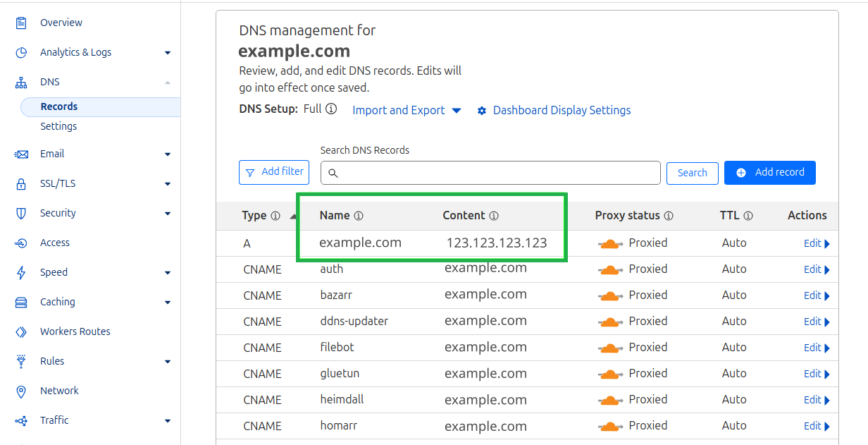Image resolution: width=868 pixels, height=445 pixels.
Task: Open Dashboard Display Settings link
Action: coord(561,111)
